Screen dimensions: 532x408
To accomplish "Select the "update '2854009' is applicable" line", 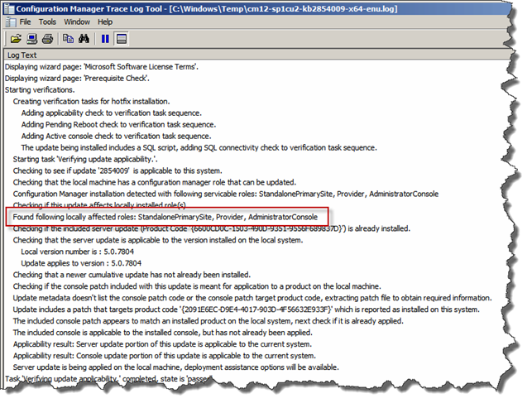I will tap(117, 170).
